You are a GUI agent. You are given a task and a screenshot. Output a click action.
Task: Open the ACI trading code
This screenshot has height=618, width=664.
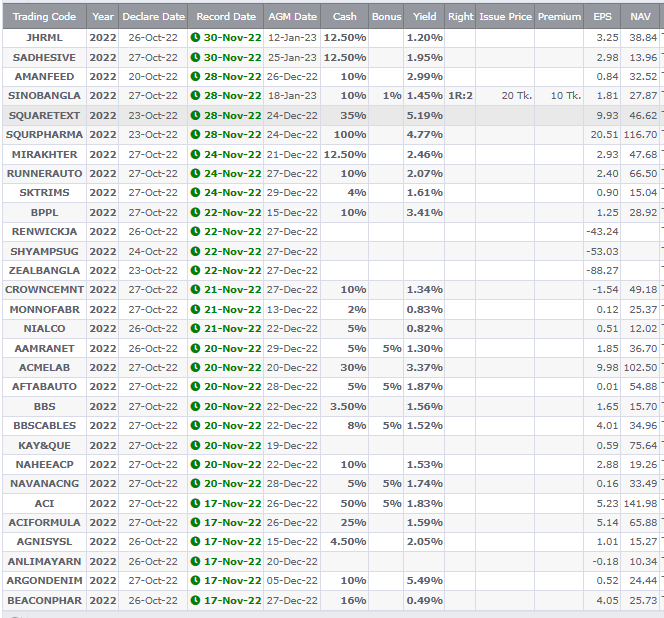click(44, 503)
